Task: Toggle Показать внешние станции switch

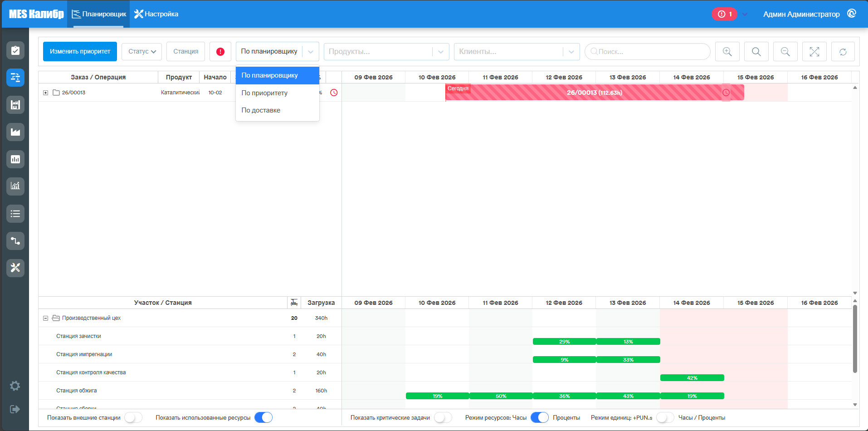Action: tap(133, 417)
